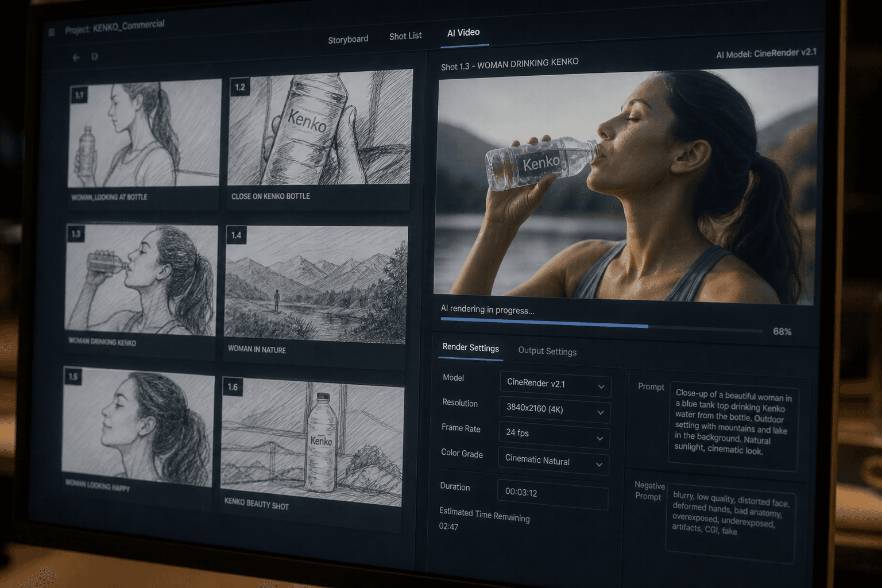Image resolution: width=882 pixels, height=588 pixels.
Task: Open the Shot List tab
Action: tap(405, 36)
